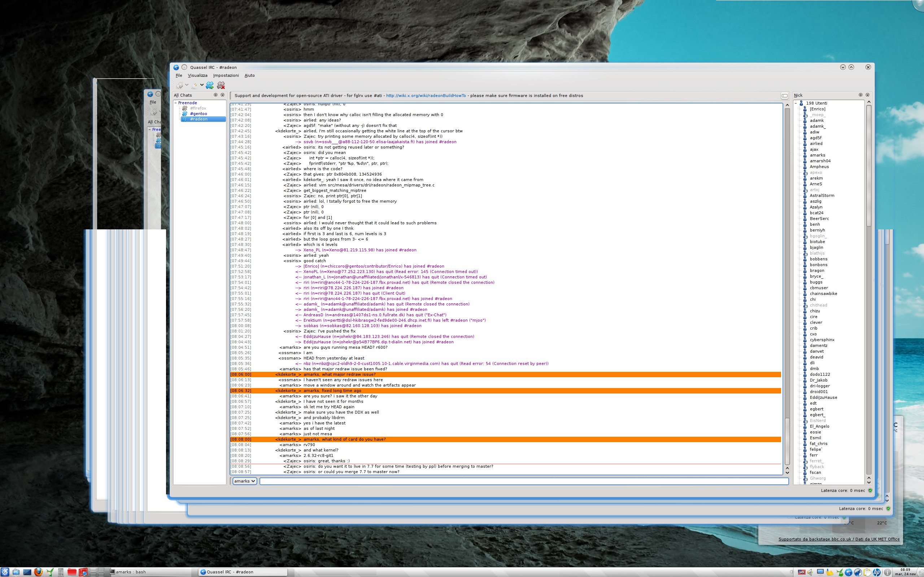Open the Impostazioni menu
The width and height of the screenshot is (924, 577).
226,76
